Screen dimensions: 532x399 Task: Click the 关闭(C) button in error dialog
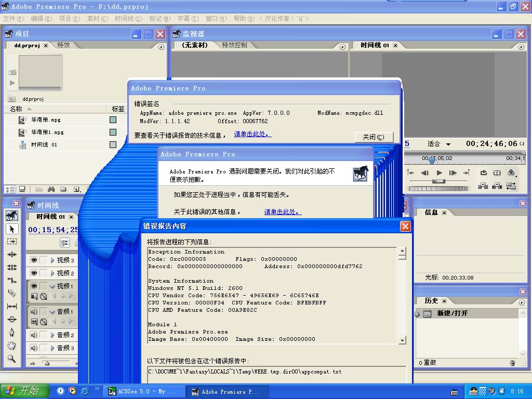[374, 137]
